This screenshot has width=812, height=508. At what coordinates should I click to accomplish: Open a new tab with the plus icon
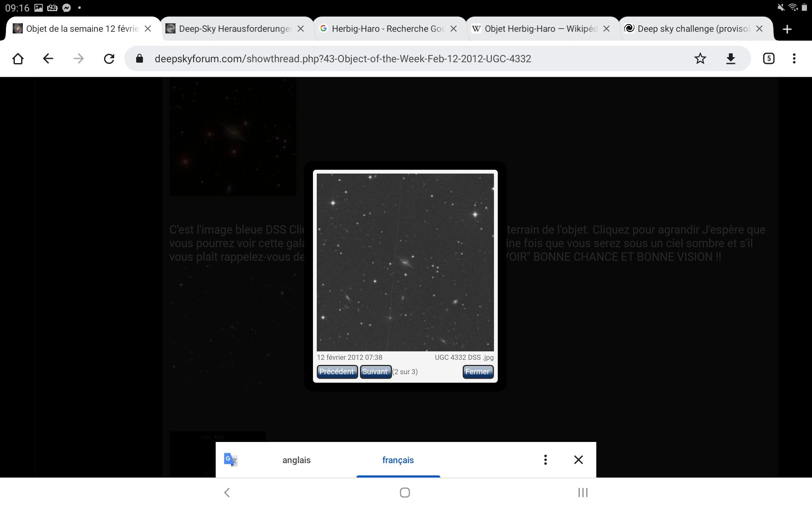click(x=787, y=29)
